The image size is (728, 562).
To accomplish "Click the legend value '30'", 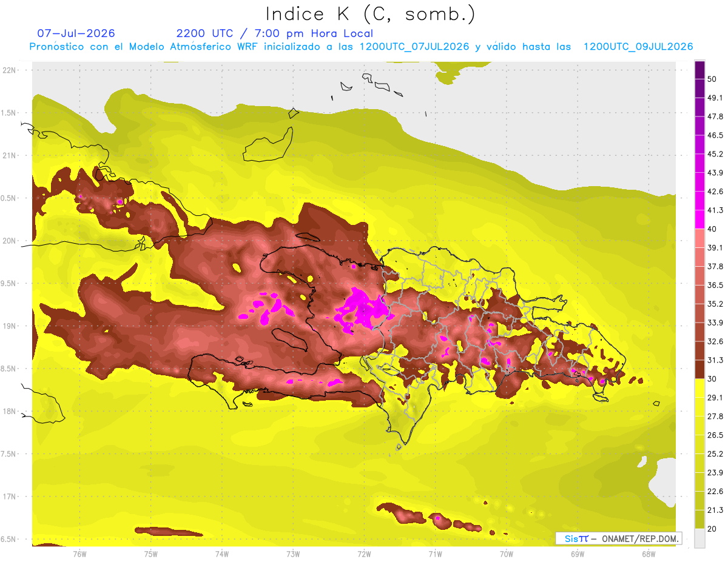I will tap(712, 379).
